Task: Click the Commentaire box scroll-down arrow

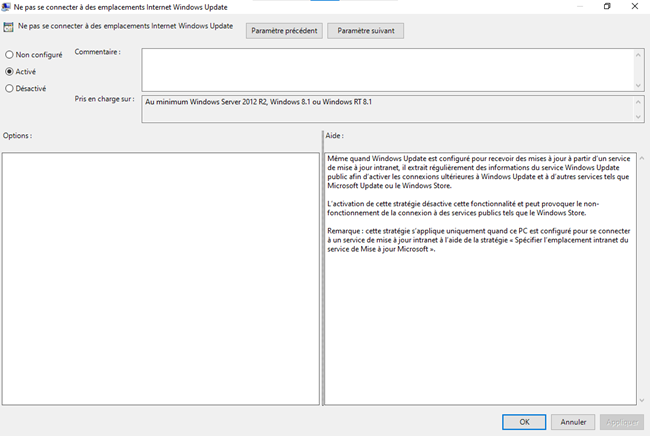Action: 638,85
